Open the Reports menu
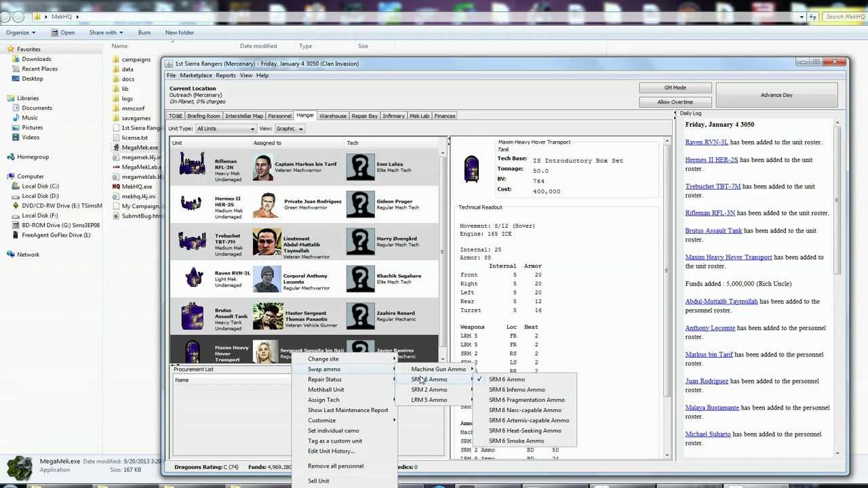Viewport: 868px width, 488px height. point(226,75)
